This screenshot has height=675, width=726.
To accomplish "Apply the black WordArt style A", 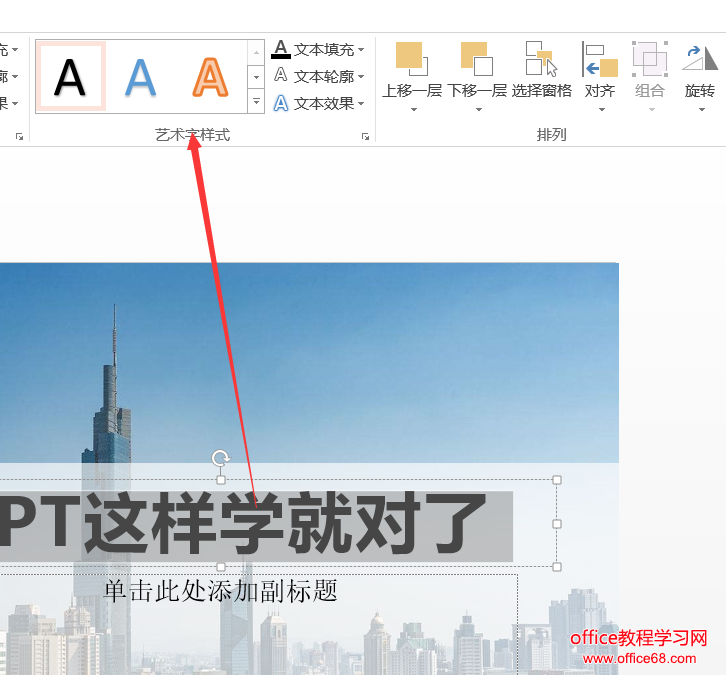I will (x=71, y=76).
